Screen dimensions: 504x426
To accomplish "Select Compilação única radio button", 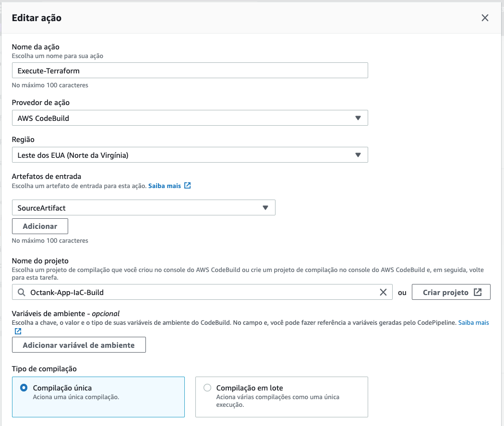I will (24, 388).
